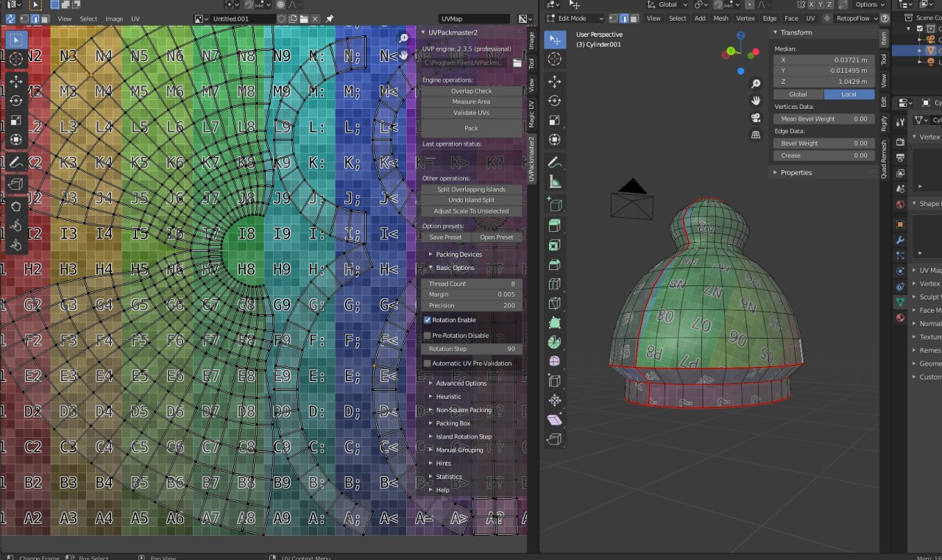The height and width of the screenshot is (560, 942).
Task: Click the viewport pan hand icon
Action: coord(756,101)
